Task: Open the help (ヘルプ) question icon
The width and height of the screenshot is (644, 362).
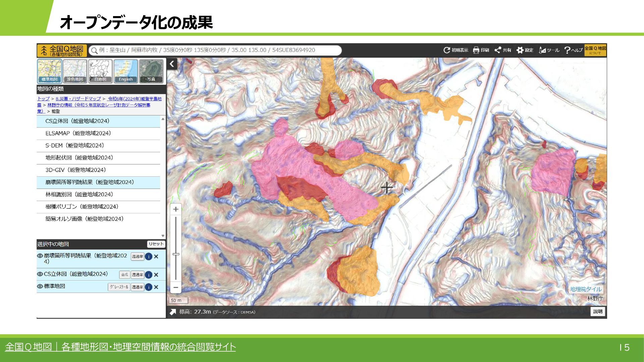Action: point(567,50)
